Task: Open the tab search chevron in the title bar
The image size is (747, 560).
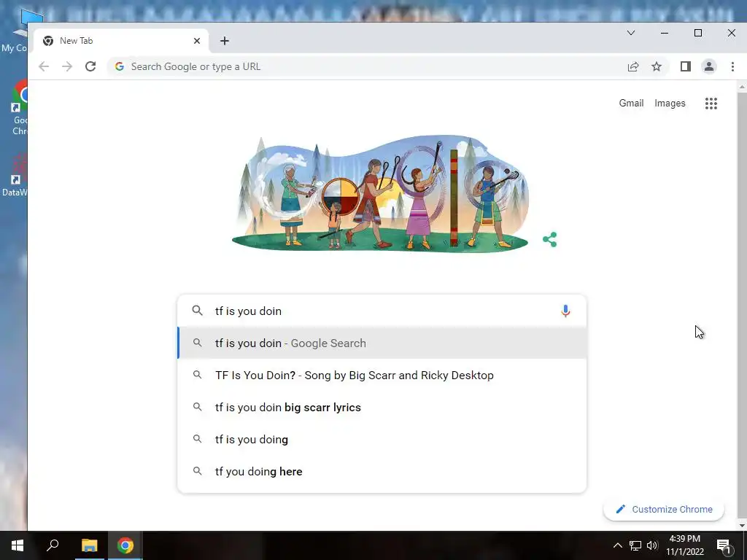Action: [x=631, y=33]
